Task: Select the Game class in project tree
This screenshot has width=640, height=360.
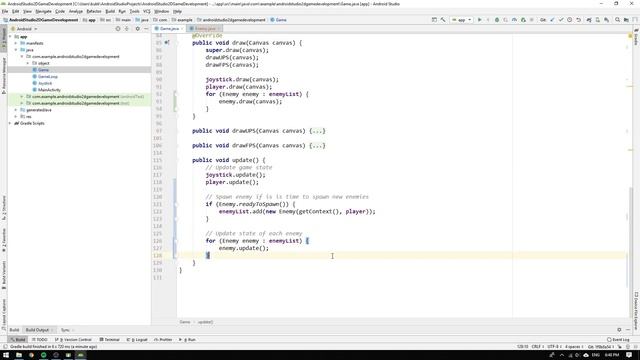Action: click(x=43, y=70)
